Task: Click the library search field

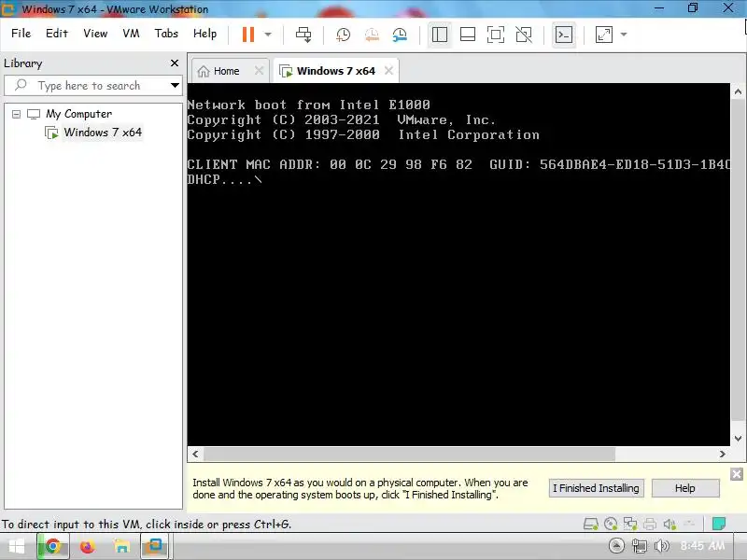Action: click(92, 86)
